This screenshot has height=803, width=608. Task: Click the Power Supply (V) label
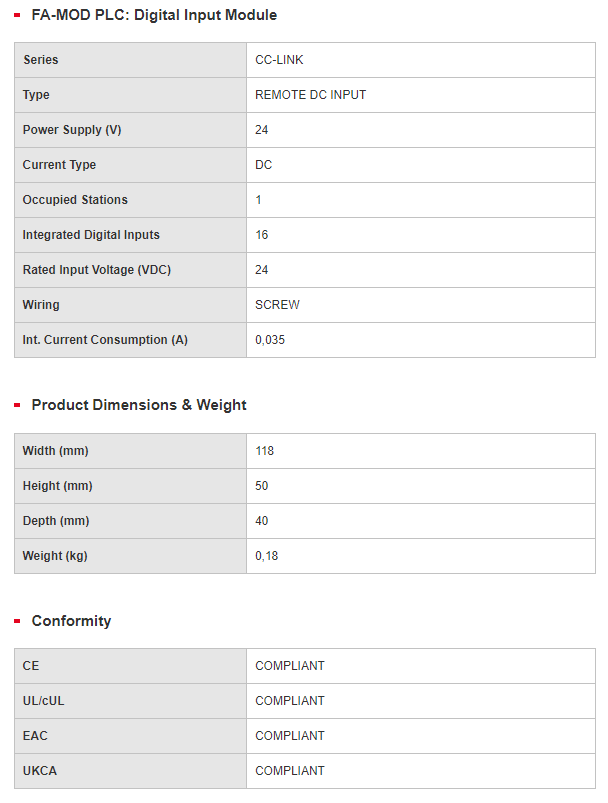72,130
